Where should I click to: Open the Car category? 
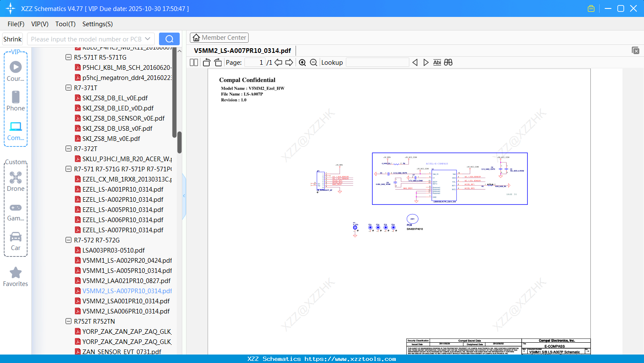[x=16, y=241]
